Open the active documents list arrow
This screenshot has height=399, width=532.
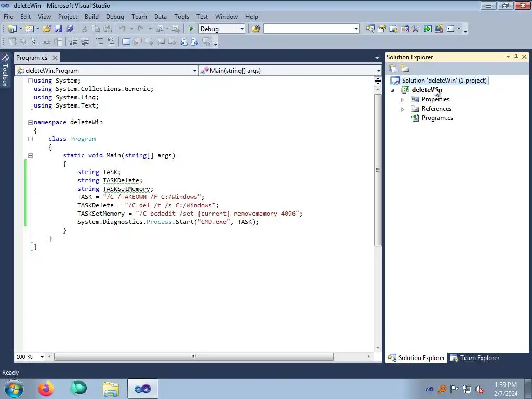377,58
